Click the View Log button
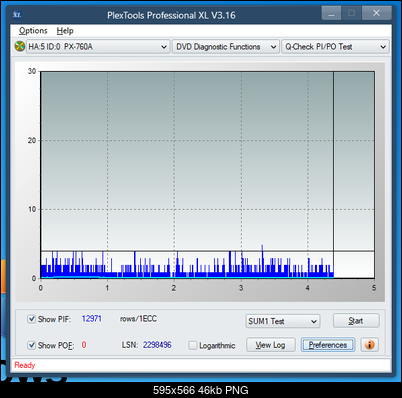The image size is (402, 398). (270, 345)
